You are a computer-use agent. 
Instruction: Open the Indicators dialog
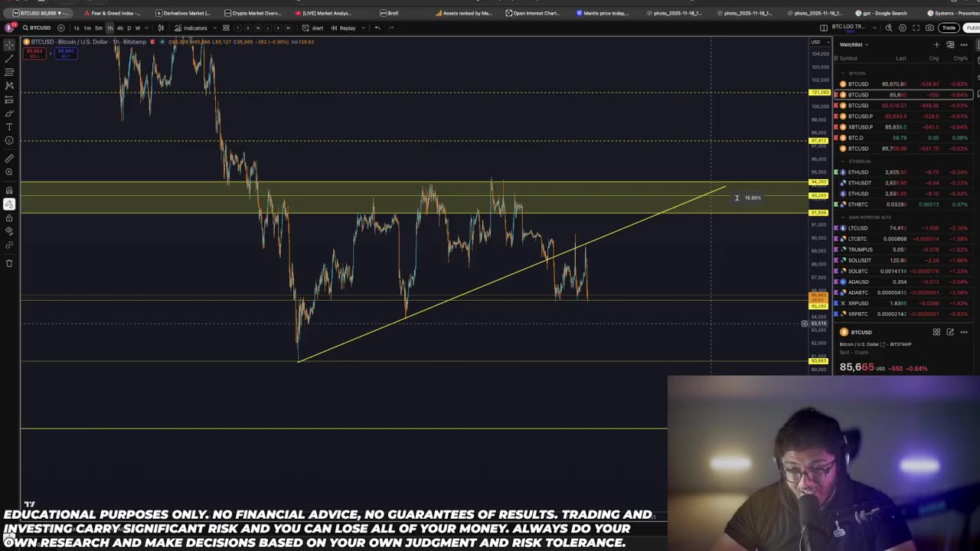(x=191, y=28)
